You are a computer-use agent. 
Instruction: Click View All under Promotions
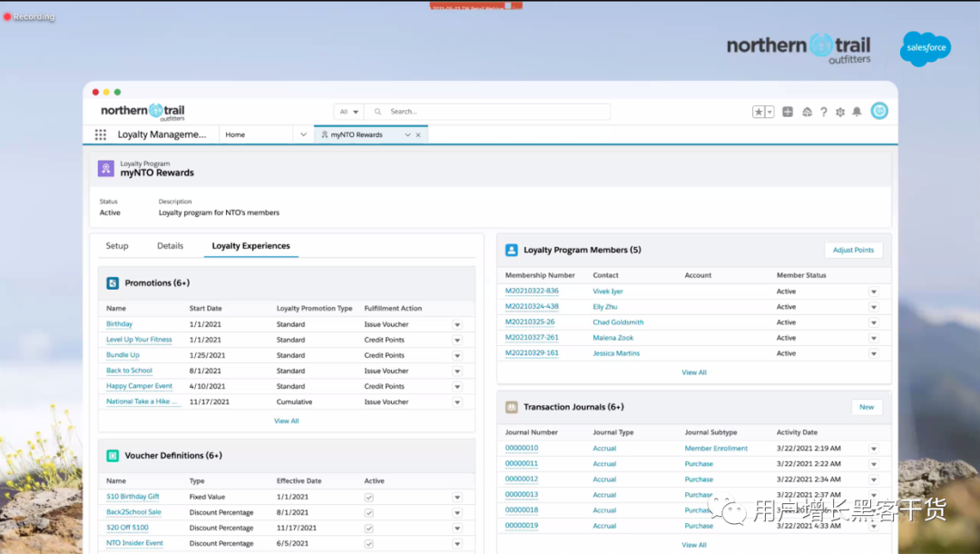(286, 420)
